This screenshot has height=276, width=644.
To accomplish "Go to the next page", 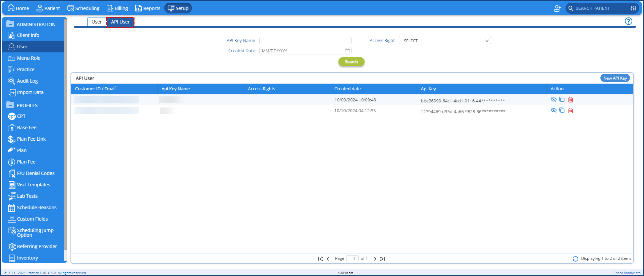I will pyautogui.click(x=375, y=259).
